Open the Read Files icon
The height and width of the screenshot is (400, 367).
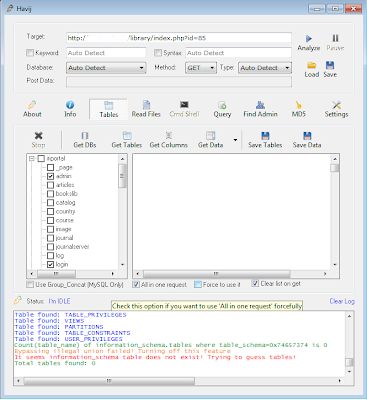tap(146, 105)
